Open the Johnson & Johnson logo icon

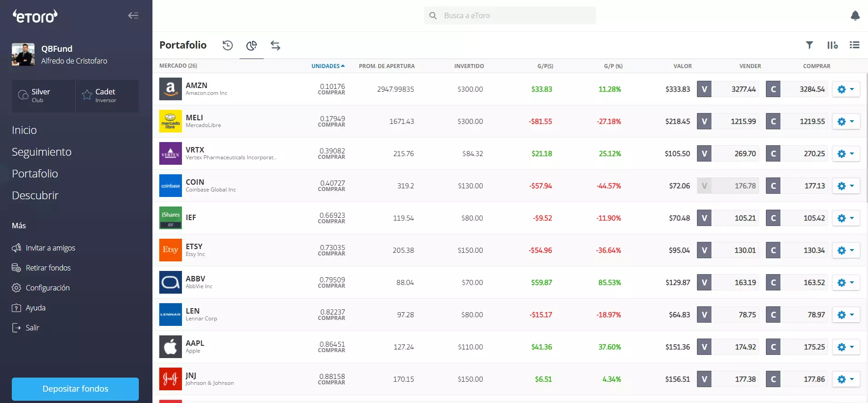[171, 379]
